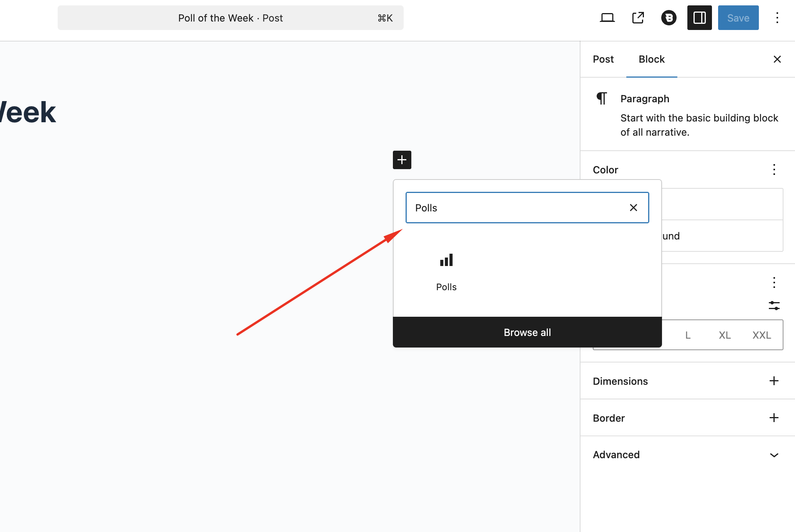This screenshot has width=795, height=532.
Task: Toggle custom font size slider icon
Action: [x=774, y=306]
